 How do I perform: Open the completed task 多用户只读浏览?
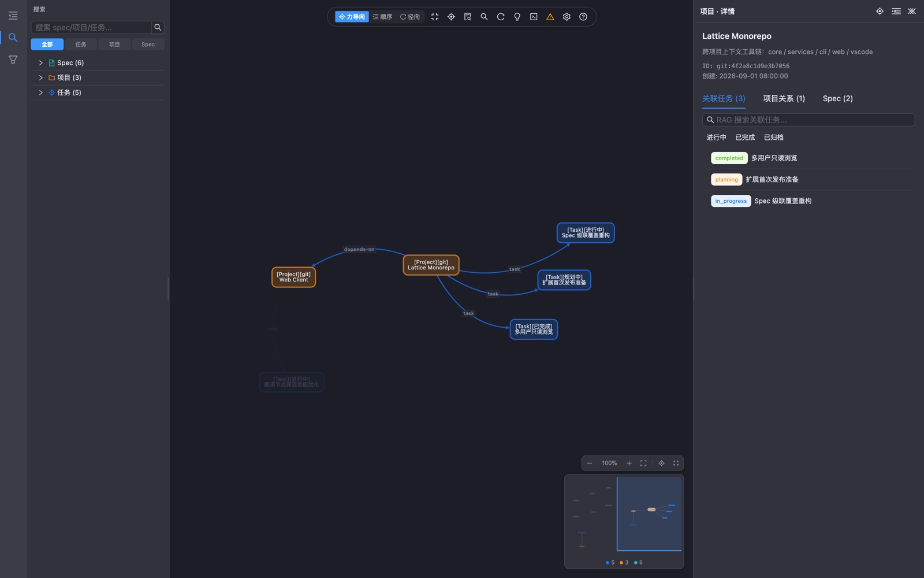(808, 158)
